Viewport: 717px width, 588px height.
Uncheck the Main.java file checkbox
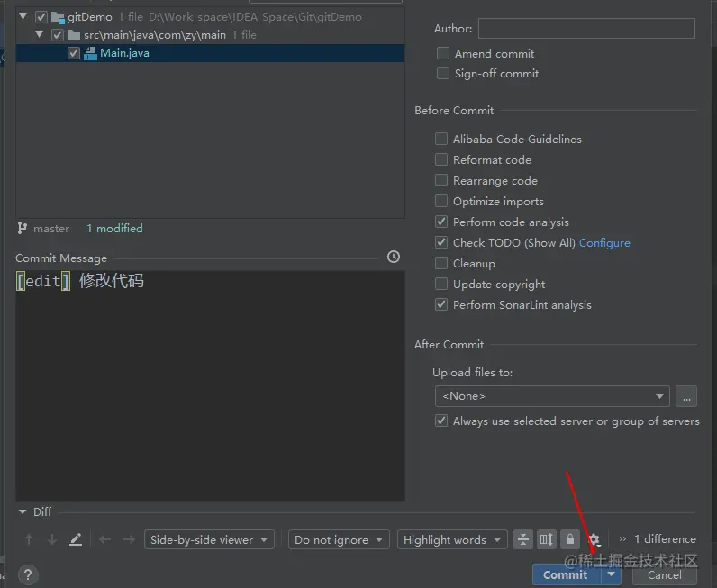[x=74, y=53]
